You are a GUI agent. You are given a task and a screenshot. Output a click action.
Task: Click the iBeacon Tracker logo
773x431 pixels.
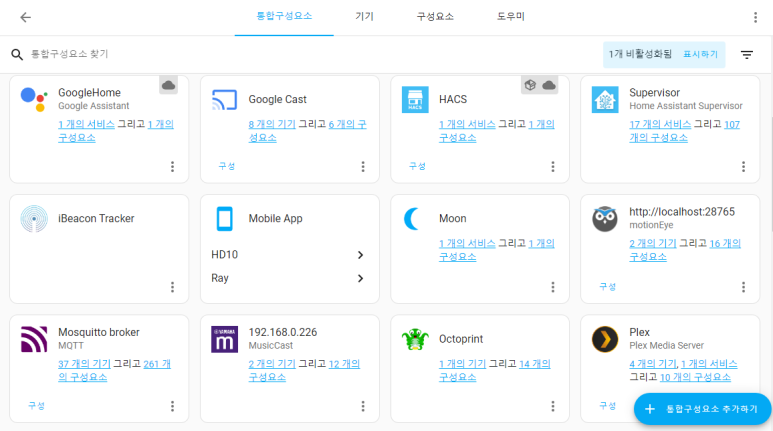(x=34, y=218)
